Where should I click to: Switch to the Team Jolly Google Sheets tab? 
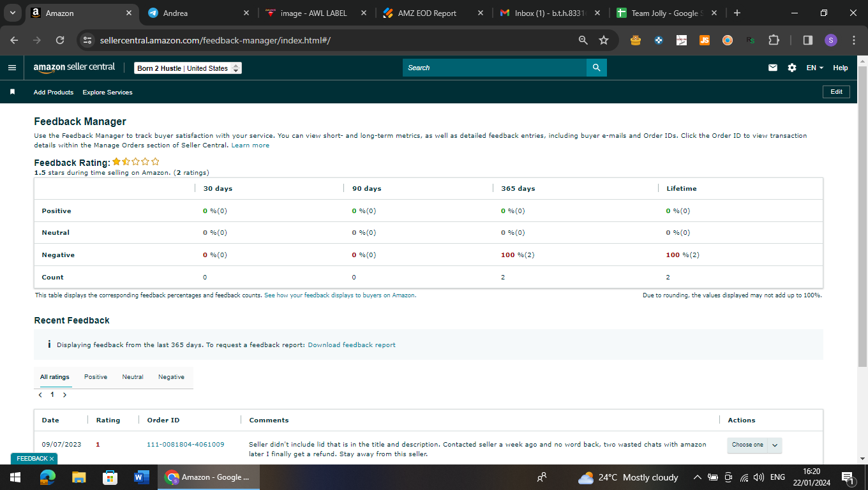point(666,13)
